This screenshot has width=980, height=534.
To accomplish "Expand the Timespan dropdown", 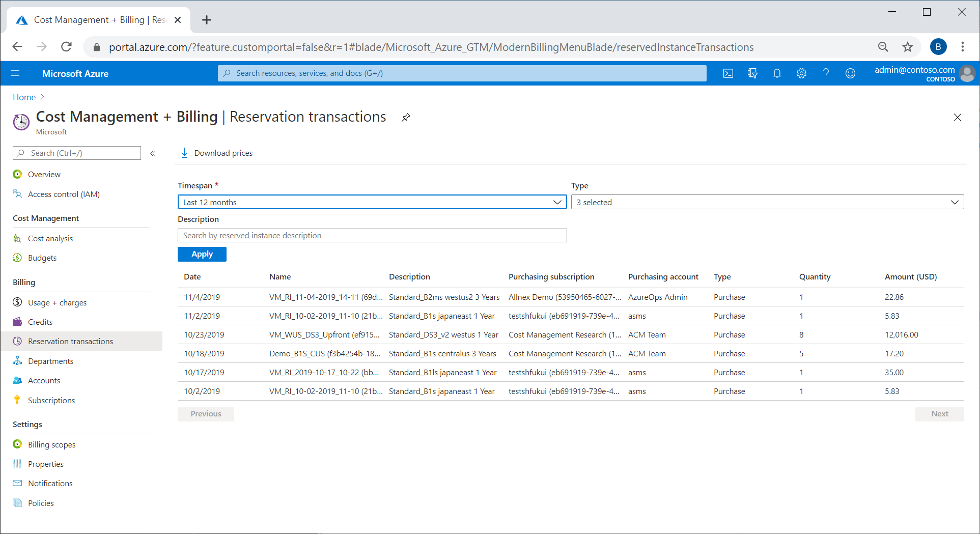I will [372, 202].
